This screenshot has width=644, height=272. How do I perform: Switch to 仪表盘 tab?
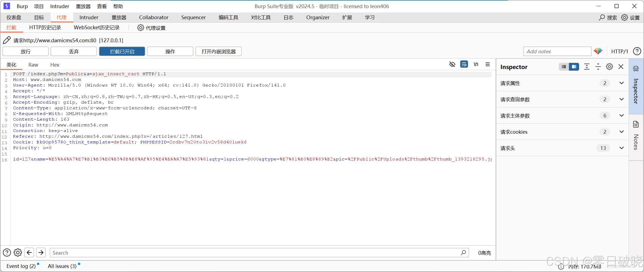tap(14, 18)
